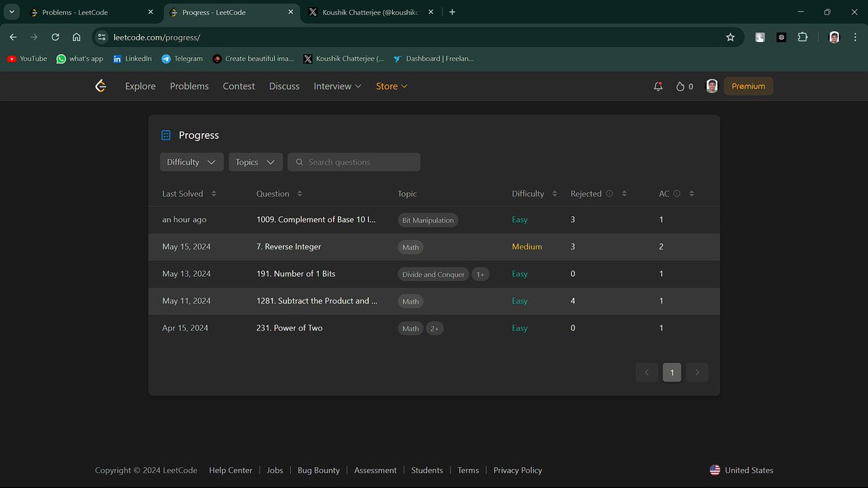Bookmark this page with star icon
Image resolution: width=868 pixels, height=488 pixels.
pos(730,37)
